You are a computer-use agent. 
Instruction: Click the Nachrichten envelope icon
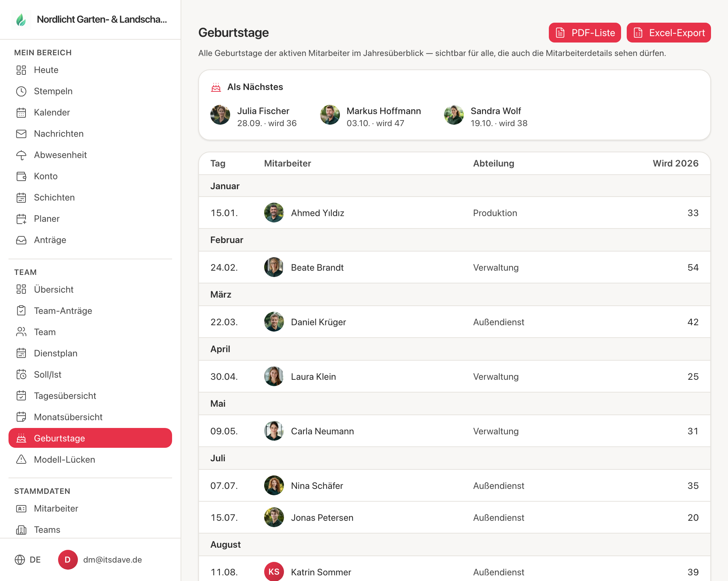coord(21,134)
